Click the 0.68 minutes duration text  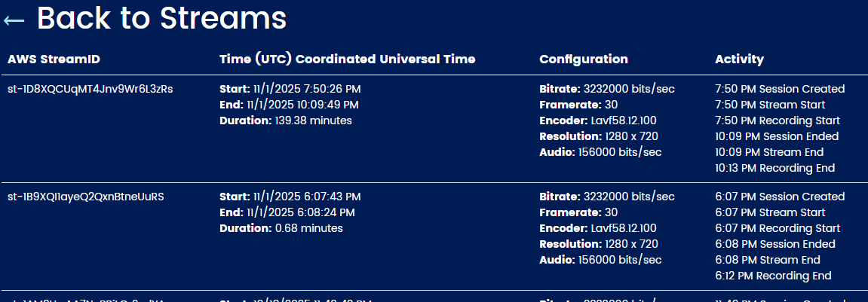pos(309,228)
